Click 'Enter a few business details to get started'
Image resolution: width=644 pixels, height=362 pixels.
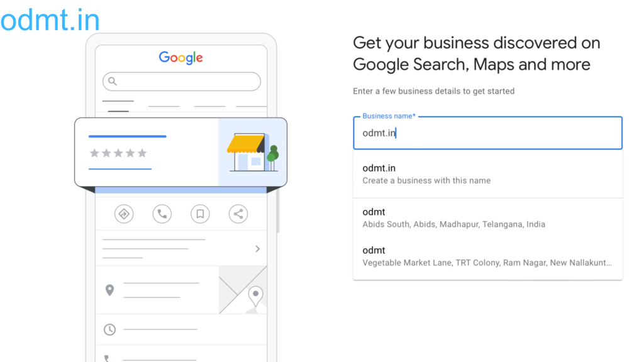[434, 91]
